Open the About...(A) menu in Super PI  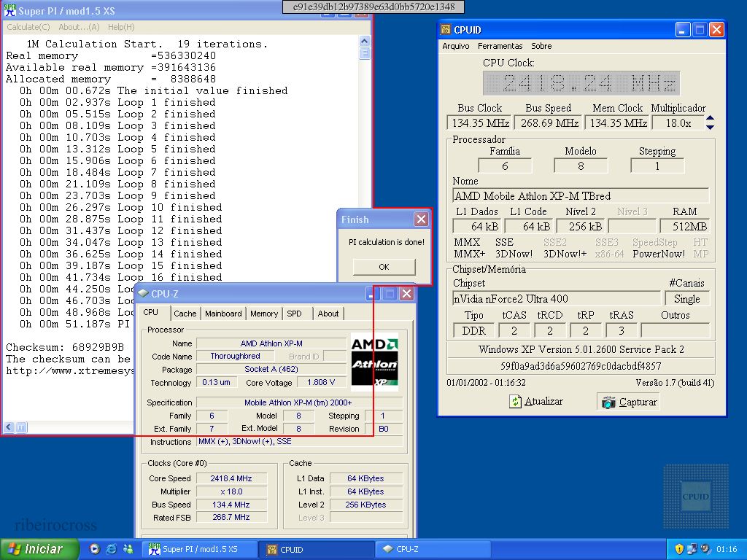(x=79, y=27)
